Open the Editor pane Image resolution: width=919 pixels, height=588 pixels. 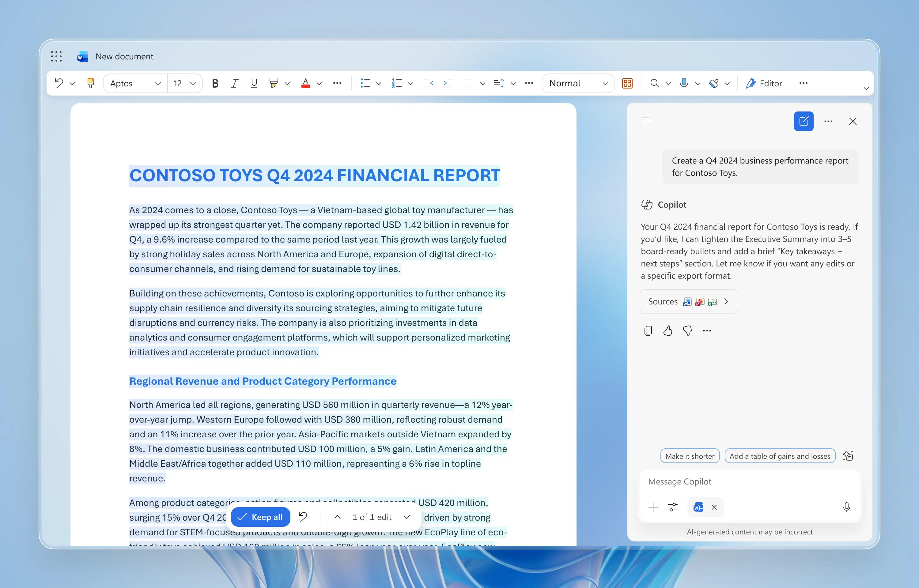pos(764,83)
